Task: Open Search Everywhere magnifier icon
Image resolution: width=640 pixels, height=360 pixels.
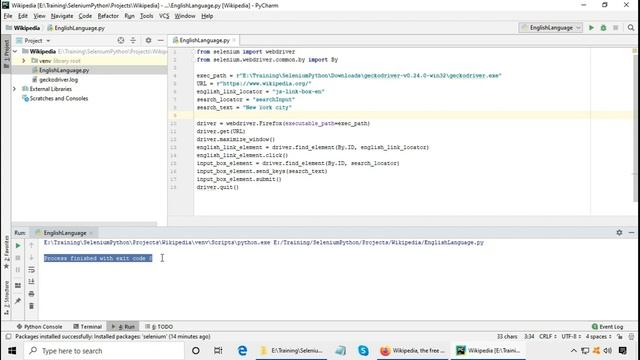Action: click(x=631, y=28)
